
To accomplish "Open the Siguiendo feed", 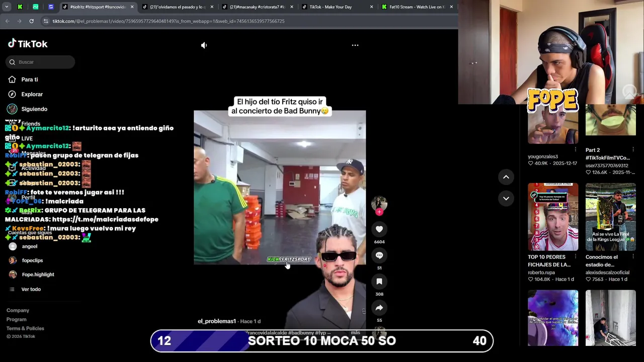I will (34, 109).
